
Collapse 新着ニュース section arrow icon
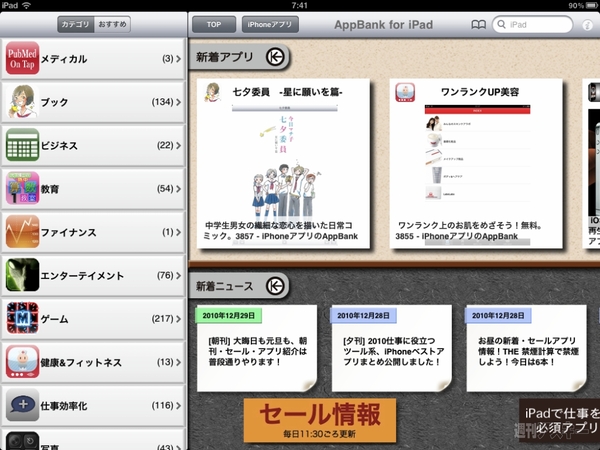tap(275, 286)
